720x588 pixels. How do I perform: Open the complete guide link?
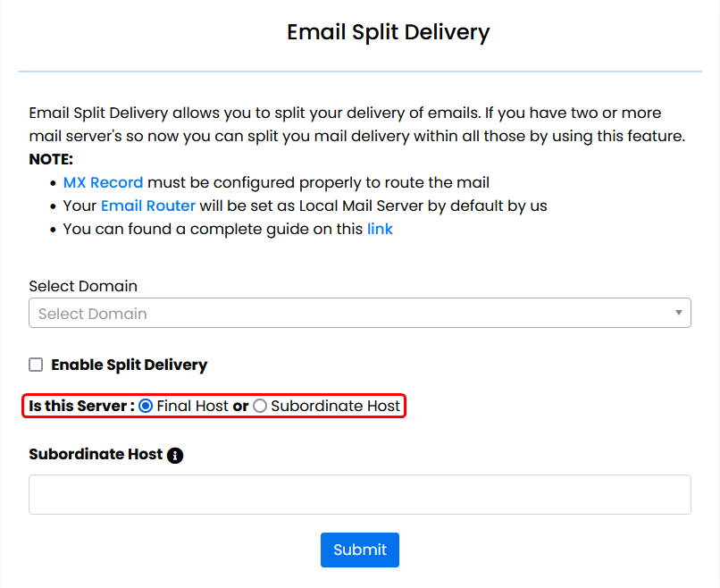coord(380,229)
